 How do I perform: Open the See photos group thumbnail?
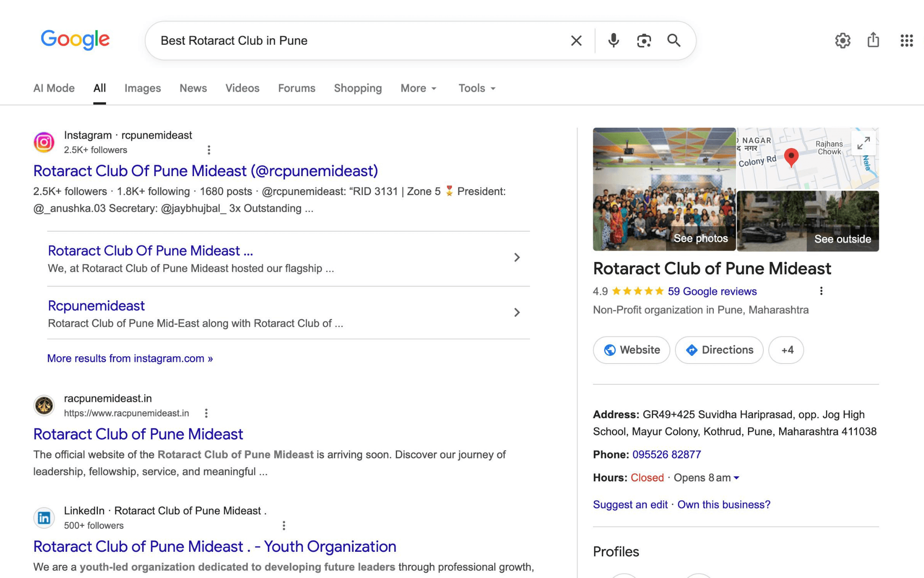(x=664, y=189)
